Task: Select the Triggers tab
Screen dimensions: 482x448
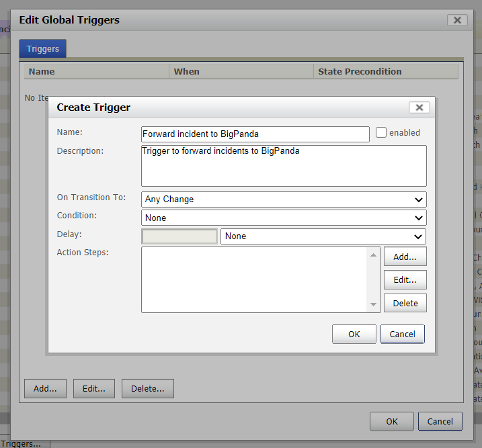Action: pyautogui.click(x=43, y=48)
